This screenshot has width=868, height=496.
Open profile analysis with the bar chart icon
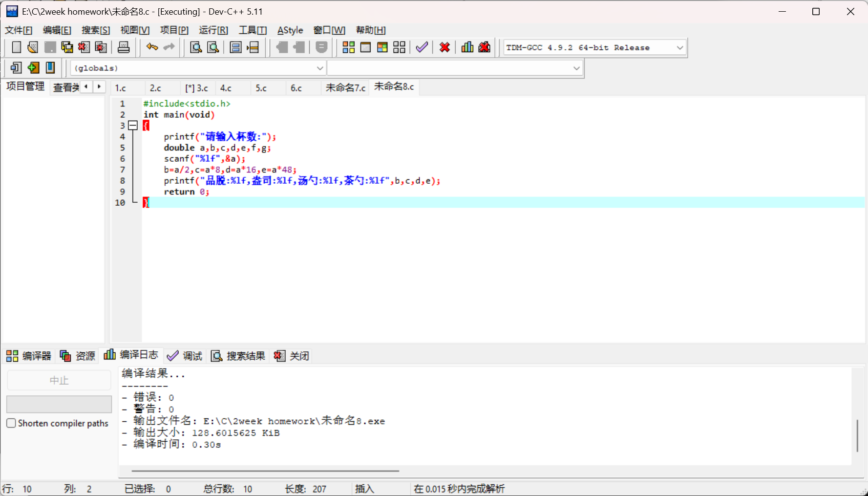[467, 47]
